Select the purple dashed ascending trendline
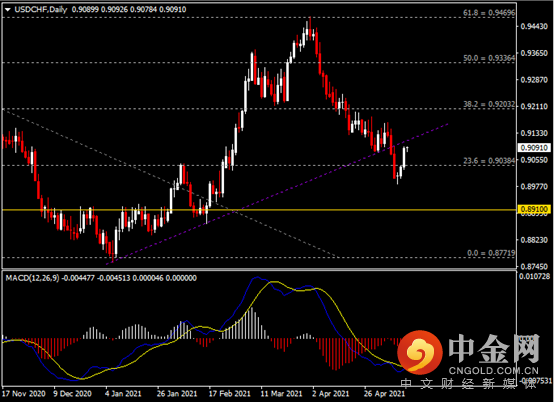This screenshot has width=554, height=402. [277, 194]
